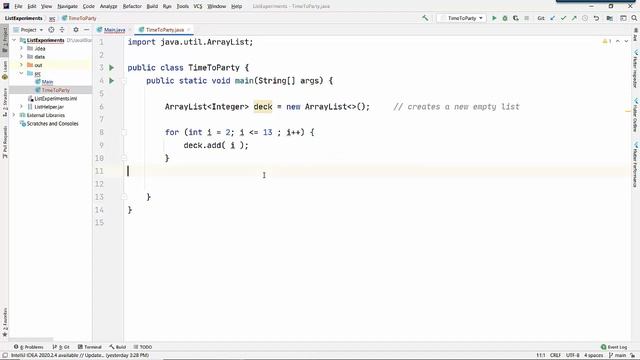Open the VCS menu
Image resolution: width=640 pixels, height=360 pixels.
pos(198,6)
